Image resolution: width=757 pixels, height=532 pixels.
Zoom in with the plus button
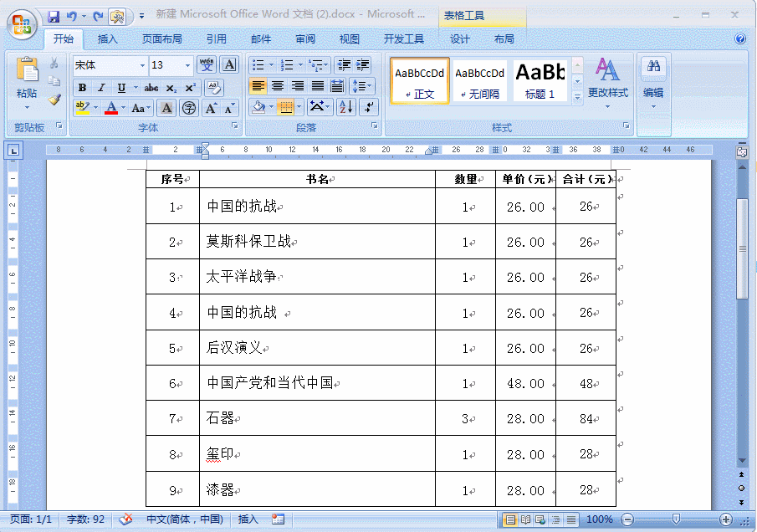(x=725, y=519)
